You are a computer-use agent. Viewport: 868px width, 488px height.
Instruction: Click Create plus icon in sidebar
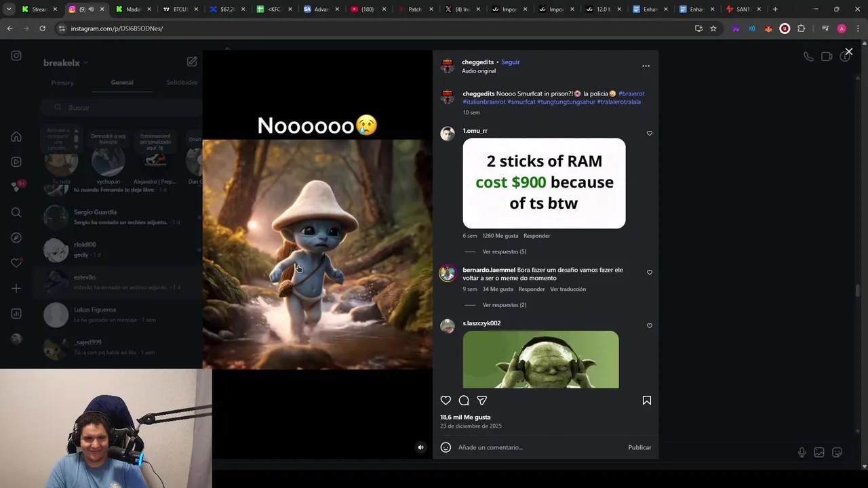click(16, 288)
